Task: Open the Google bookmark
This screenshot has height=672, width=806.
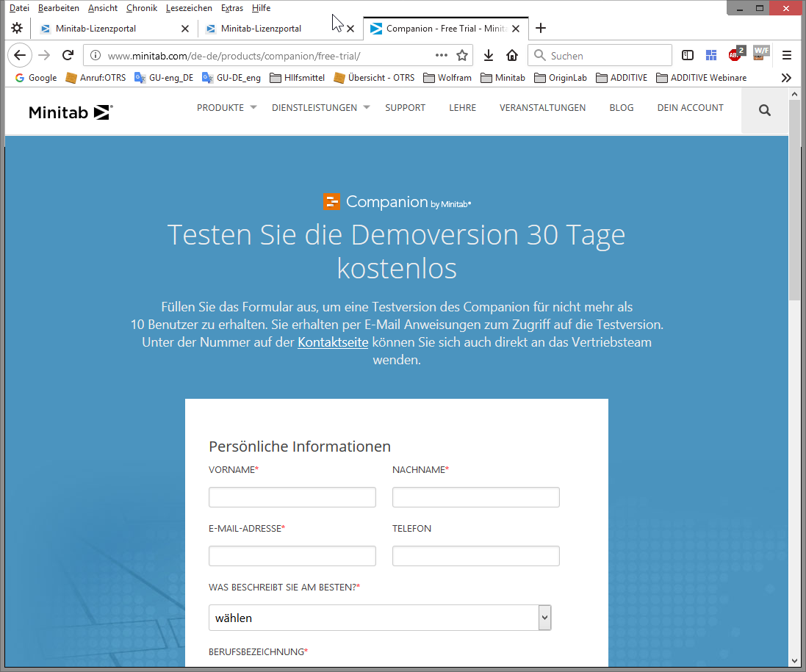Action: (x=36, y=78)
